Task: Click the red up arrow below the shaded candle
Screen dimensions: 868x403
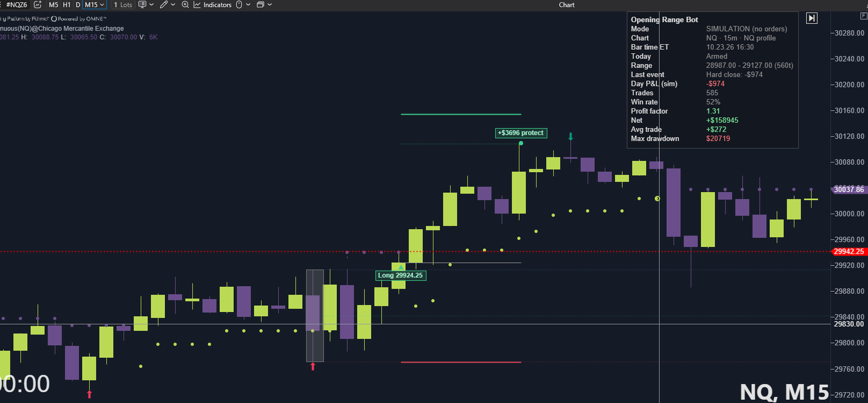Action: (x=312, y=367)
